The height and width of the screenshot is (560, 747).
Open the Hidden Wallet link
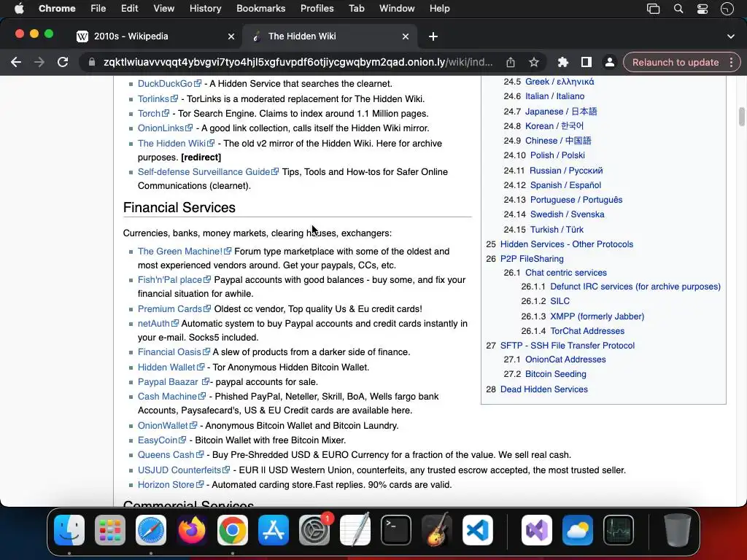pos(166,367)
